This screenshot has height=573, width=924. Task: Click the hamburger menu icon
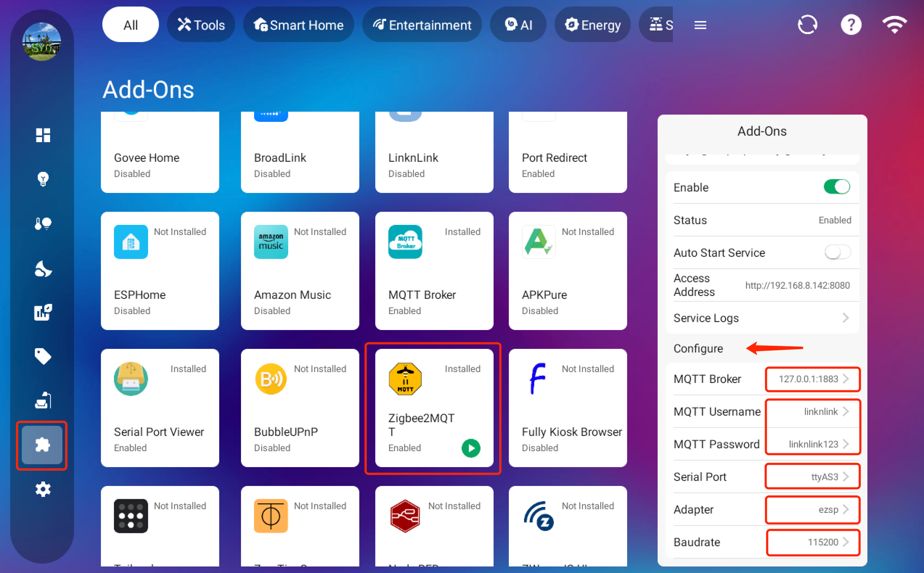tap(700, 25)
